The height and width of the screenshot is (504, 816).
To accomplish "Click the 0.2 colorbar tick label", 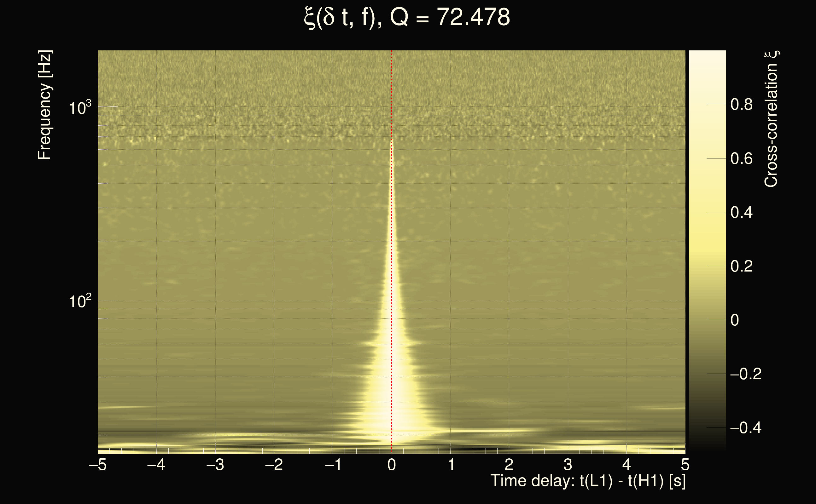I will click(x=741, y=266).
